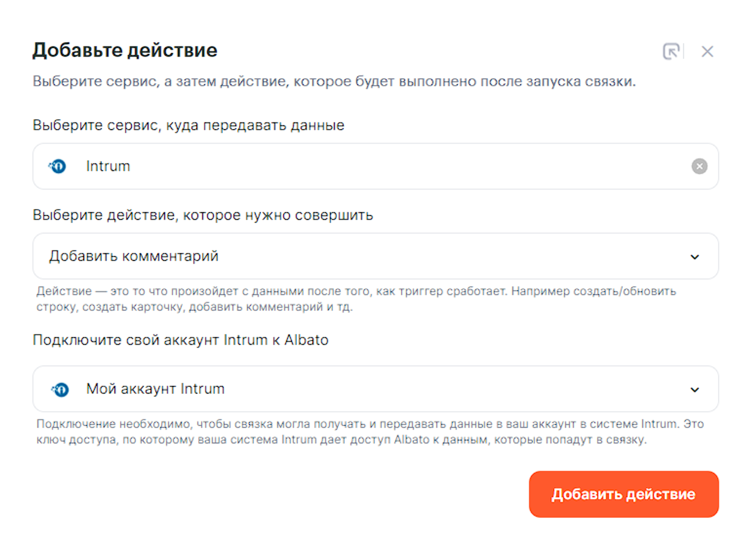Click label 'Выберите сервис, куда передавать данные'
Screen dimensions: 756x537
[x=188, y=125]
